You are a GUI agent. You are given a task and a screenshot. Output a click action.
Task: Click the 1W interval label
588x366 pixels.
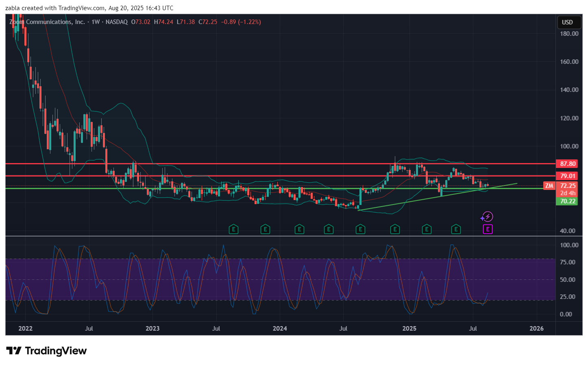[96, 22]
